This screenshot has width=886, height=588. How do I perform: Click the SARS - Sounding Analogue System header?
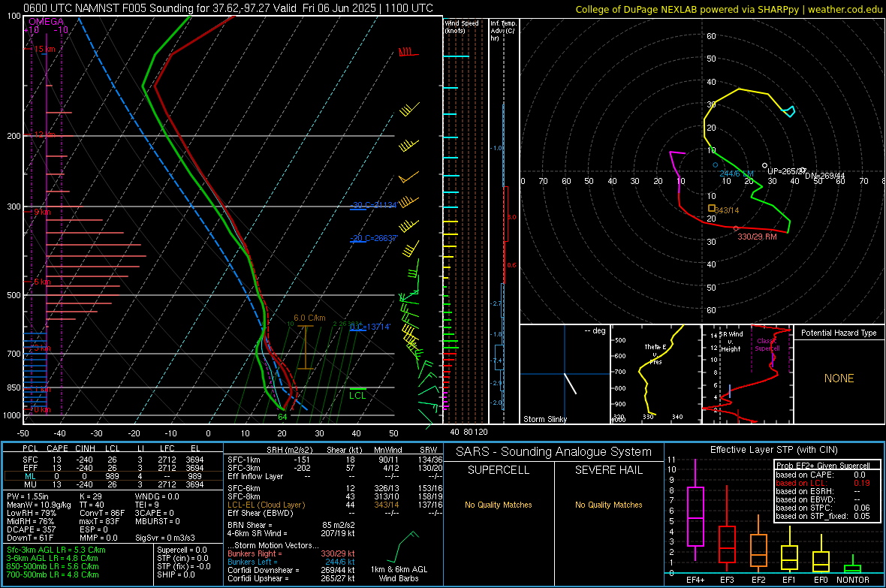(554, 452)
